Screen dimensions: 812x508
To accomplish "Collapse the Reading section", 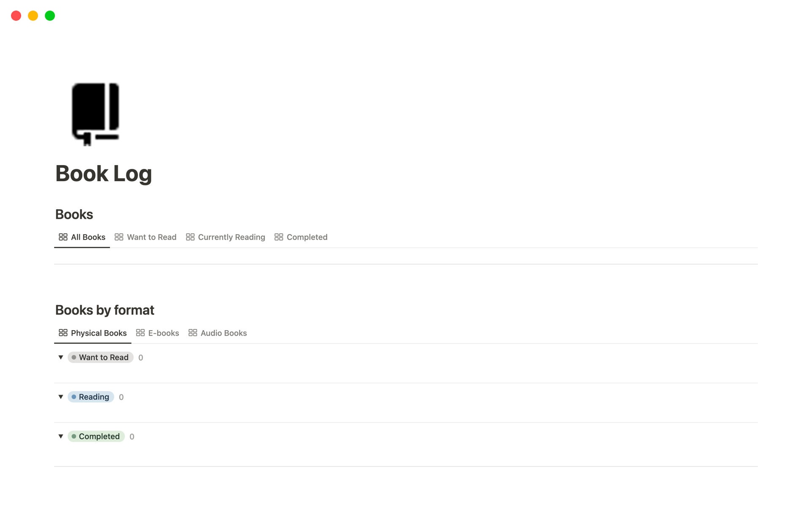I will (61, 396).
